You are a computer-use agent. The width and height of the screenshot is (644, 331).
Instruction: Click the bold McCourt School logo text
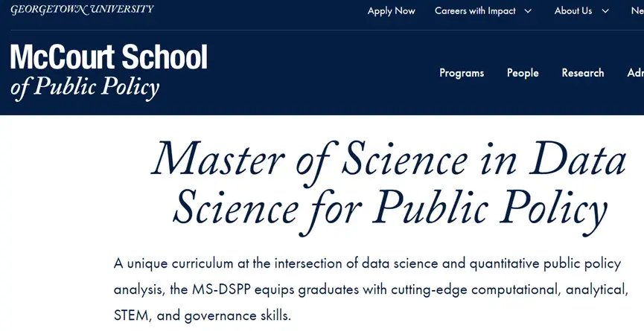pos(109,57)
